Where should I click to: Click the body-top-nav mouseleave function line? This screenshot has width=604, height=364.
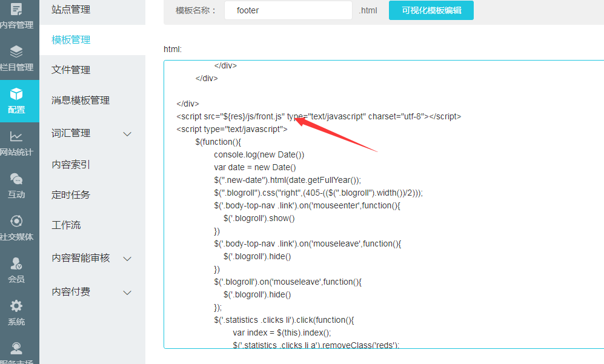[307, 243]
